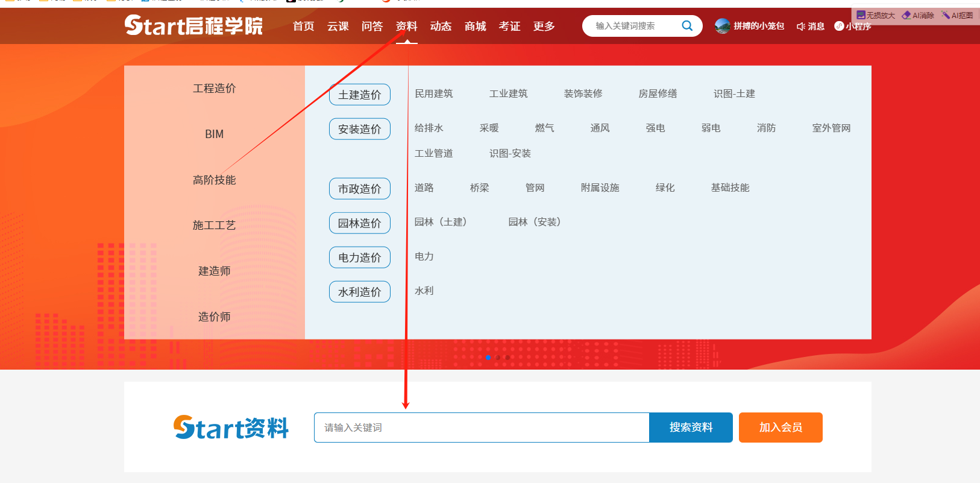
Task: Open the 绿化 link
Action: point(665,188)
